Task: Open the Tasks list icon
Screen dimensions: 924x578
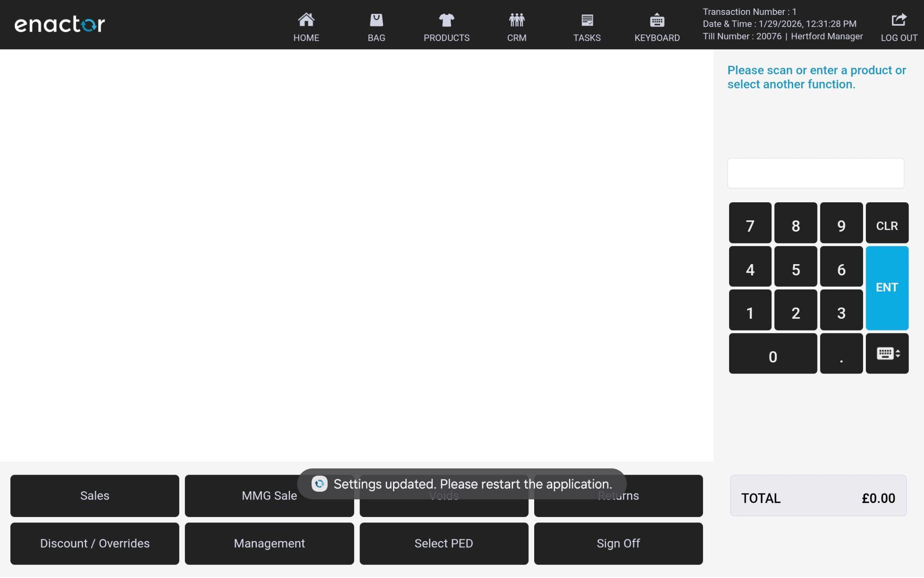Action: click(587, 20)
